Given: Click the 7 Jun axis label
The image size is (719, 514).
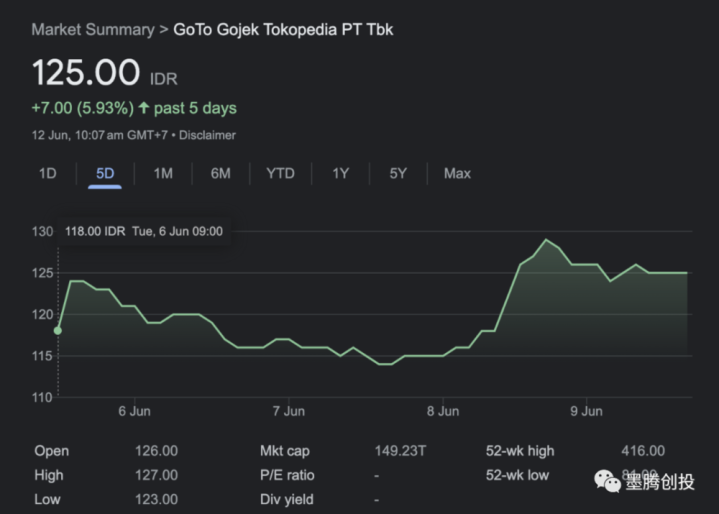Looking at the screenshot, I should click(288, 411).
